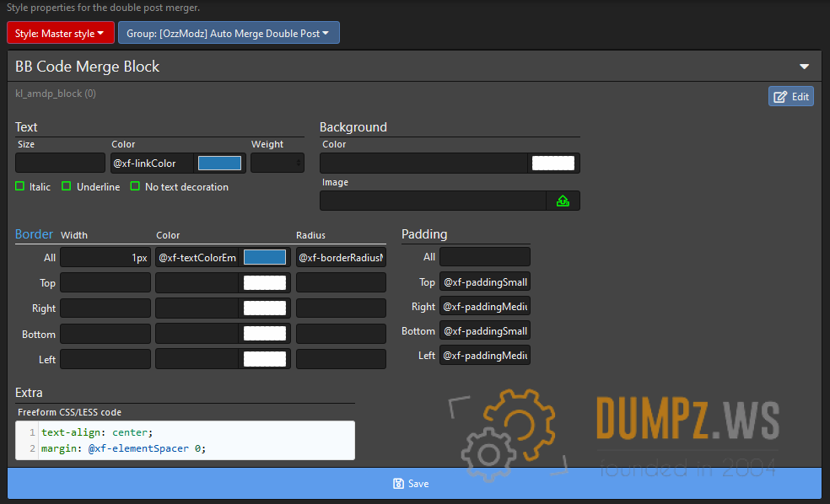Click the Border Left color swatch

264,359
